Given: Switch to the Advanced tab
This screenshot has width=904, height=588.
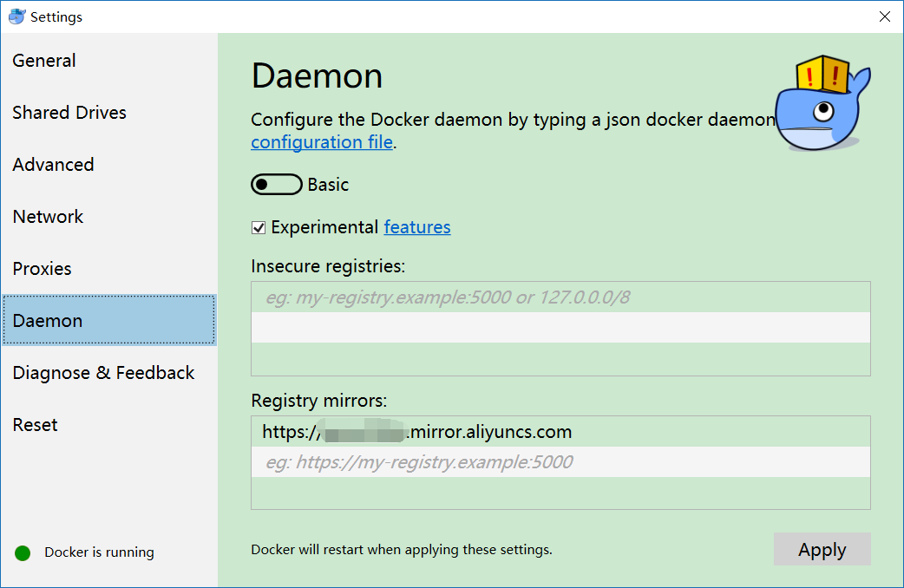Looking at the screenshot, I should pyautogui.click(x=109, y=165).
